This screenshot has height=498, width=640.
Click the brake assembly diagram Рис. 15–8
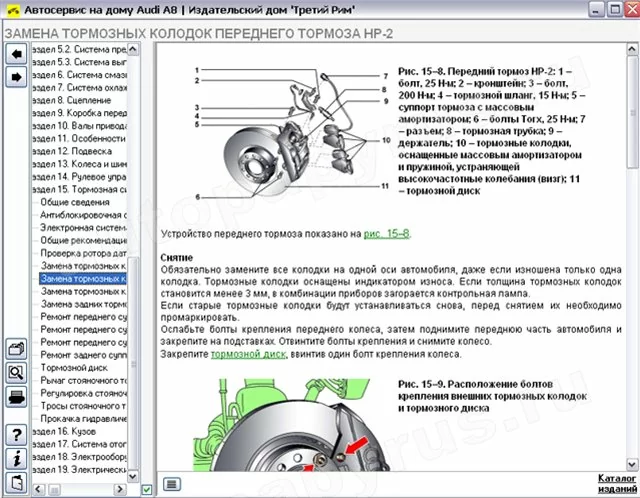(x=291, y=135)
